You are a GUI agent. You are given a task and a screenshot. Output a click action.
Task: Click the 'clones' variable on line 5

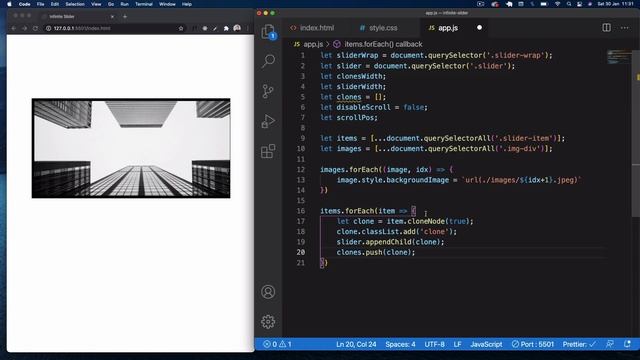tap(349, 97)
